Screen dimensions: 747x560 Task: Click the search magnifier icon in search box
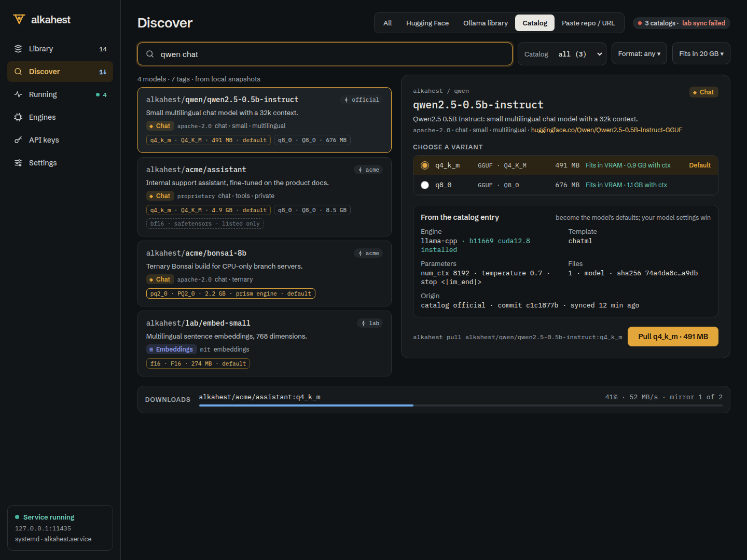(150, 54)
